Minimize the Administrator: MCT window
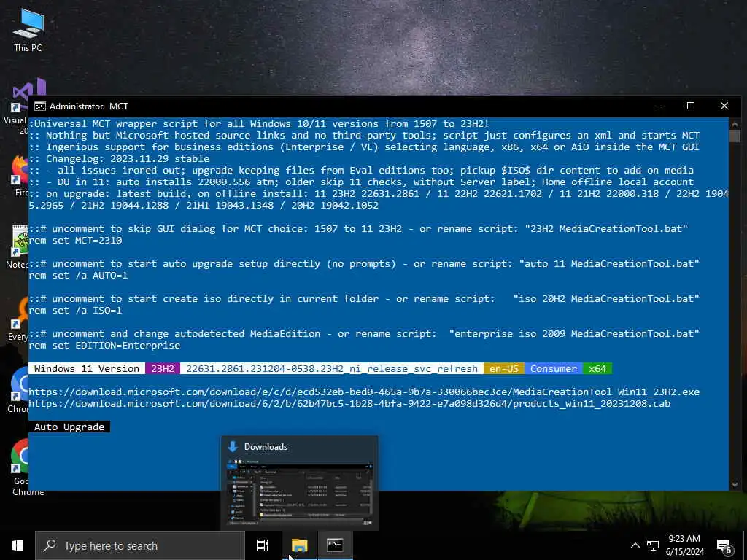Viewport: 747px width, 560px height. click(658, 106)
